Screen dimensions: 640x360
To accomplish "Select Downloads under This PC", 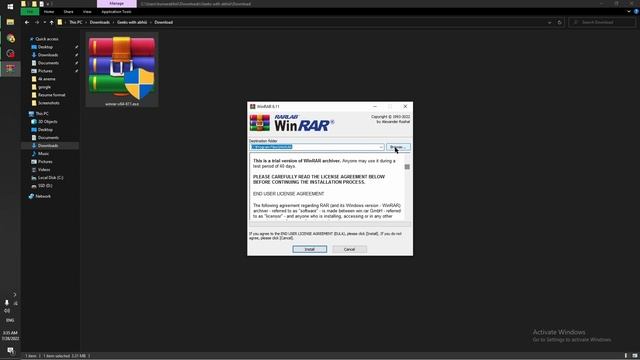I will pos(48,146).
